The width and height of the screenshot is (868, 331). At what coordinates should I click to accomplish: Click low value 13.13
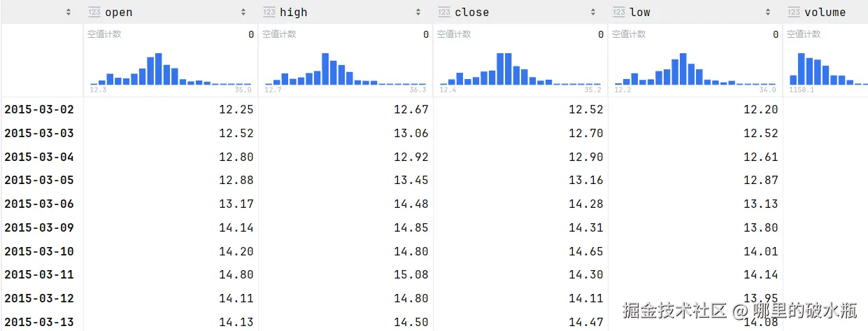pyautogui.click(x=761, y=204)
